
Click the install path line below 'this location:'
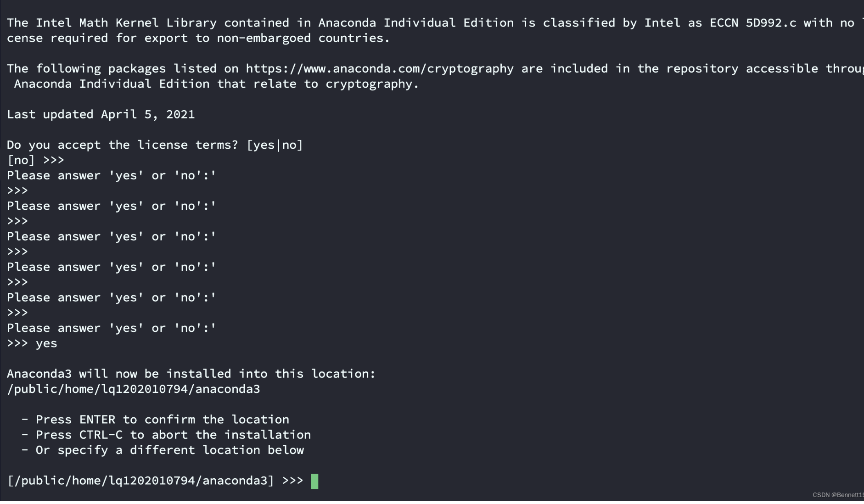pyautogui.click(x=133, y=389)
